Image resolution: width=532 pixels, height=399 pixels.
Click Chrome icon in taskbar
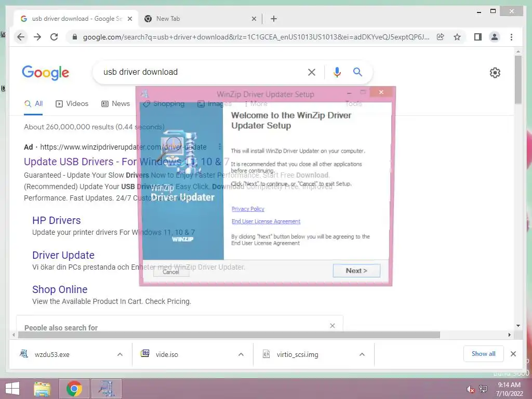tap(74, 389)
